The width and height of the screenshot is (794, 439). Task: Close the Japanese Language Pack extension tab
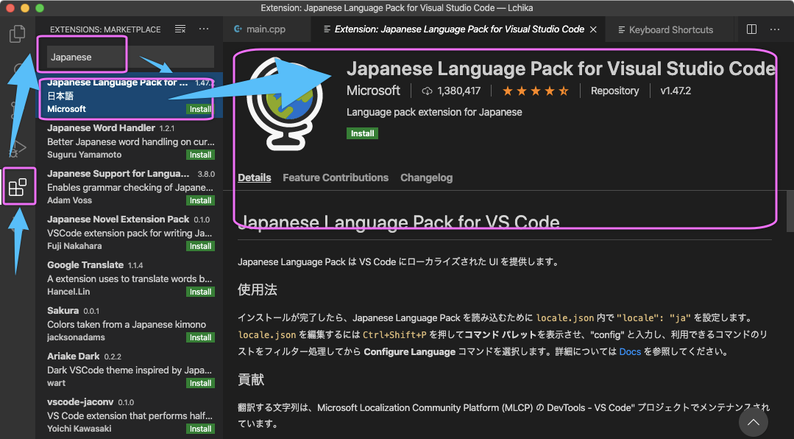pos(594,30)
